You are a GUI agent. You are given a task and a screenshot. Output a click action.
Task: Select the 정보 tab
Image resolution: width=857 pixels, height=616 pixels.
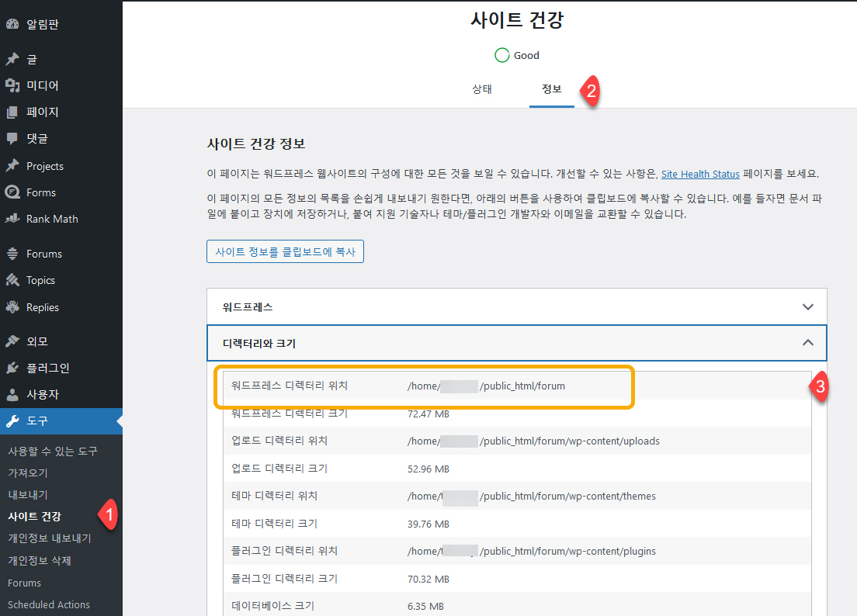(551, 89)
